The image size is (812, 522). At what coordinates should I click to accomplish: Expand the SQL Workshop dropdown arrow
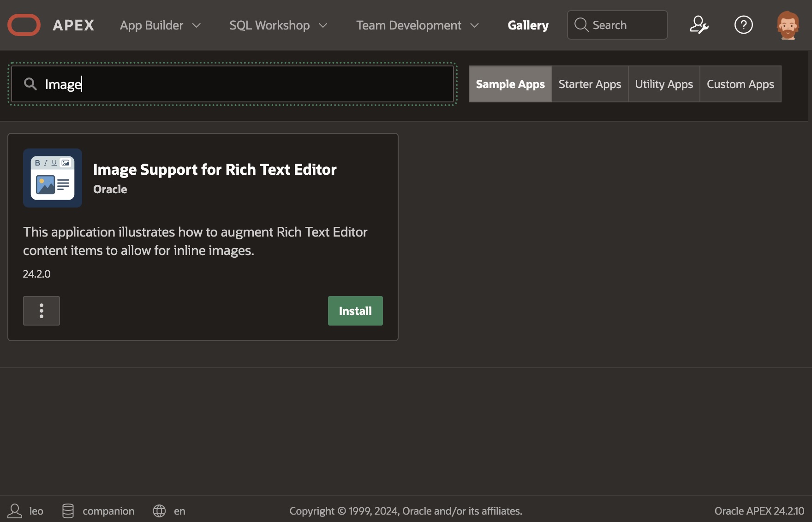point(323,25)
